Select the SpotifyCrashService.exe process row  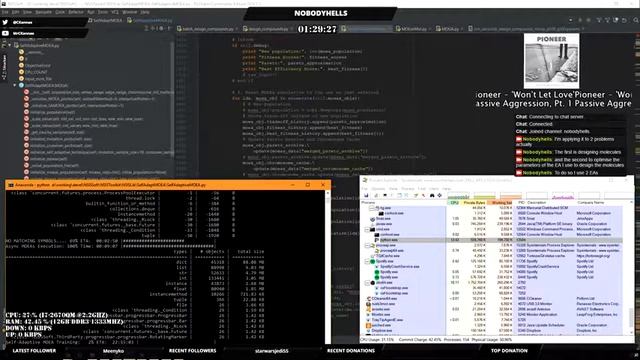click(491, 267)
